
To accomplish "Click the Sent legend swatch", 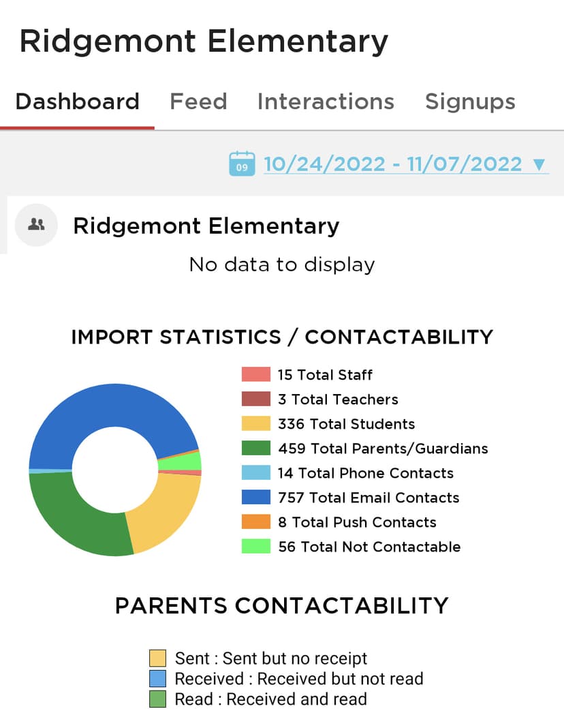I will [158, 658].
